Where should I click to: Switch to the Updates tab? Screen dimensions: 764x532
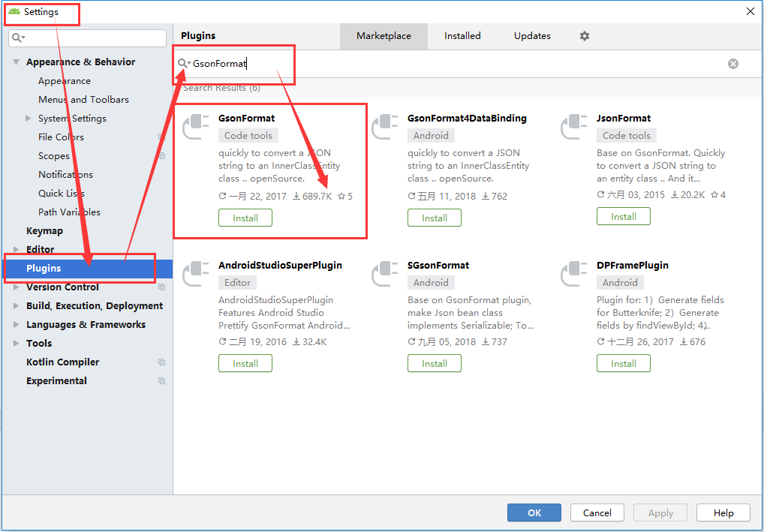[532, 36]
